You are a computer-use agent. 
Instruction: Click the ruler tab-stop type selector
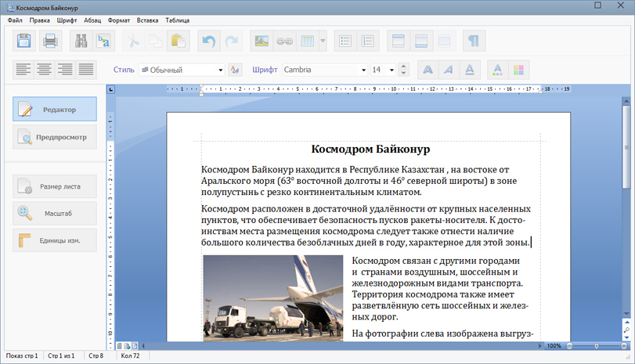pyautogui.click(x=110, y=89)
